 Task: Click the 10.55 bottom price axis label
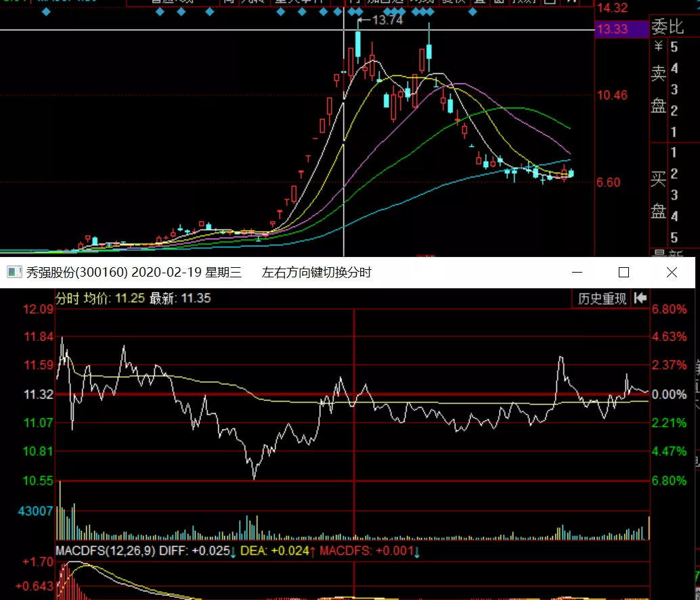click(38, 481)
